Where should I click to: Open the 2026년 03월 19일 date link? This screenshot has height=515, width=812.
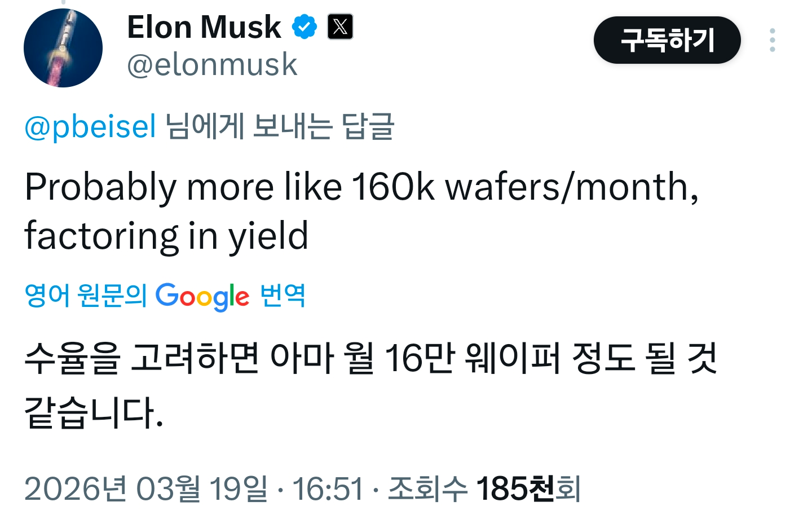coord(145,488)
